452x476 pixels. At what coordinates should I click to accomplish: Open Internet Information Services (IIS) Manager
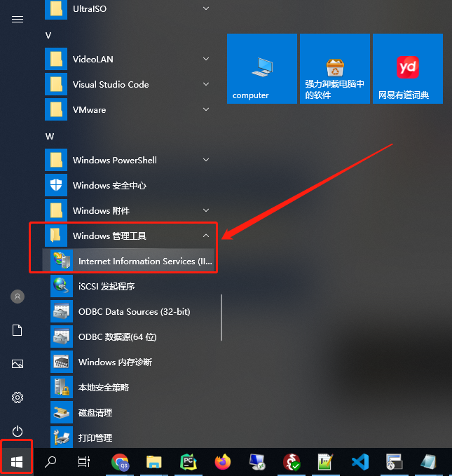coord(129,261)
